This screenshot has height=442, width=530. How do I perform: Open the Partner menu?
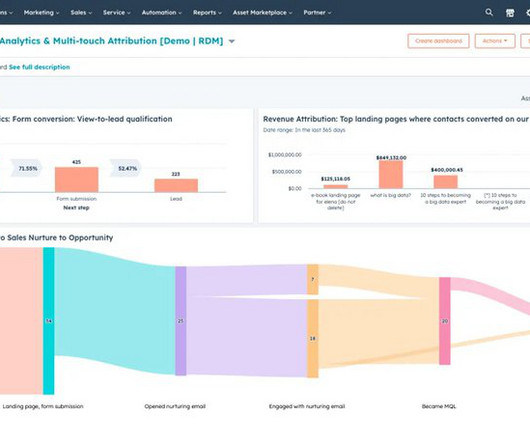(x=317, y=13)
